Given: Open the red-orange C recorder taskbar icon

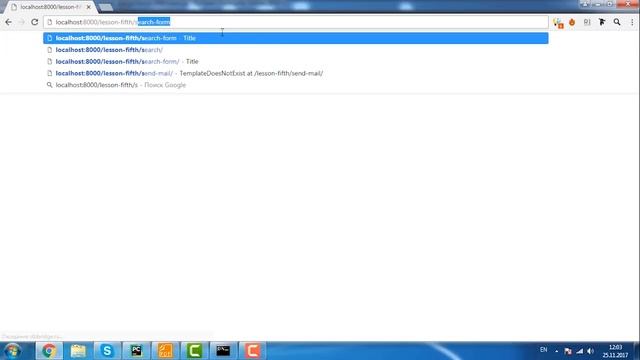Looking at the screenshot, I should click(252, 351).
